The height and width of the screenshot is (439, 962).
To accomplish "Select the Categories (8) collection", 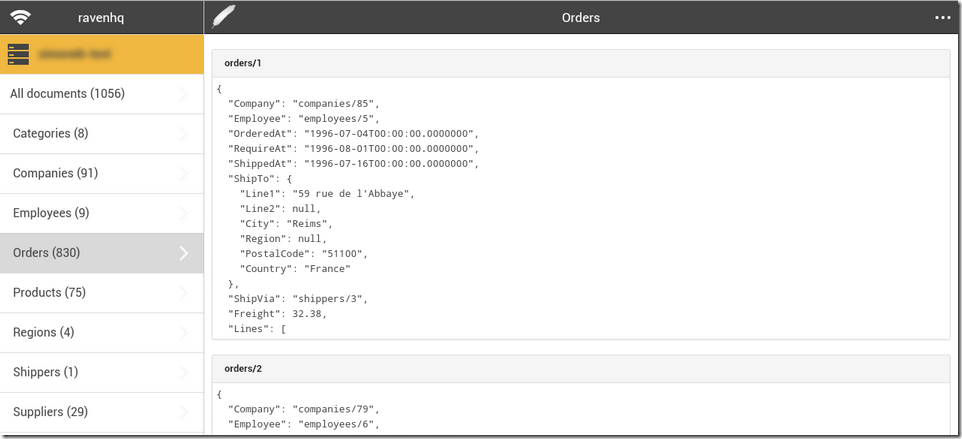I will [x=102, y=134].
